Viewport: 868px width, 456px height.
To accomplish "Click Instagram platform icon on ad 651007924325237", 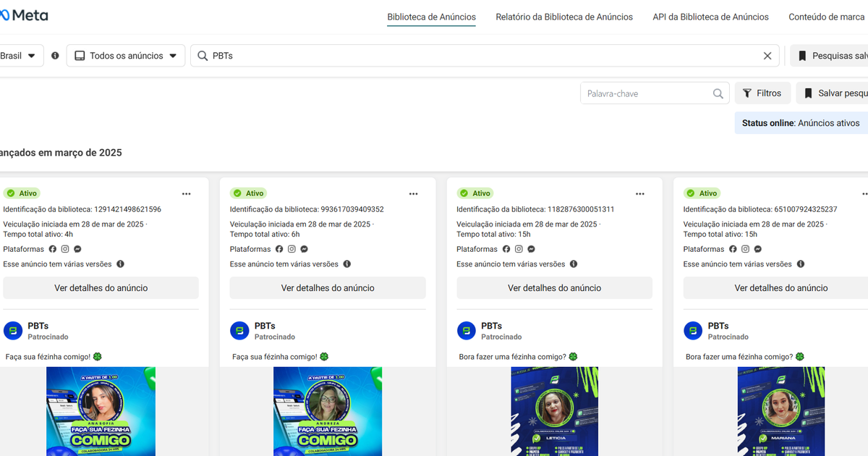I will point(745,249).
